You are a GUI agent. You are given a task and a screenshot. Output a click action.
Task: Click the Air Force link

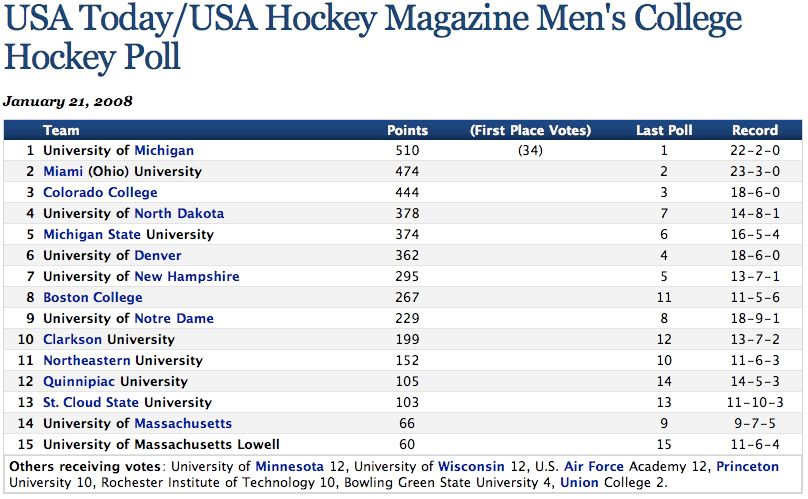pyautogui.click(x=594, y=466)
